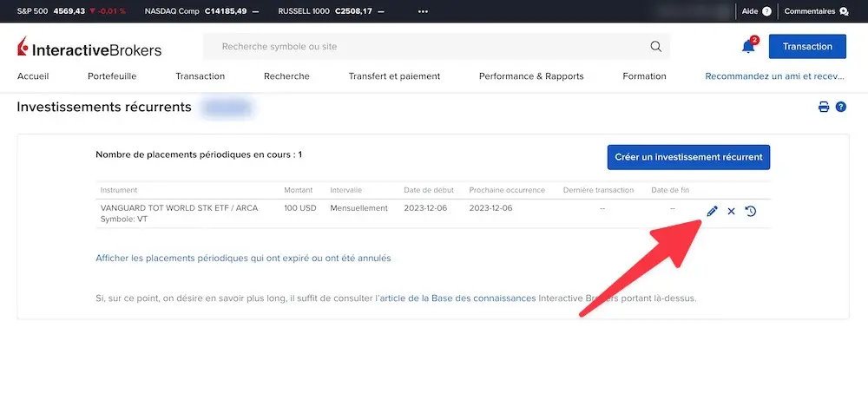Viewport: 868px width, 413px height.
Task: Open Transfert et paiement menu
Action: coord(394,76)
